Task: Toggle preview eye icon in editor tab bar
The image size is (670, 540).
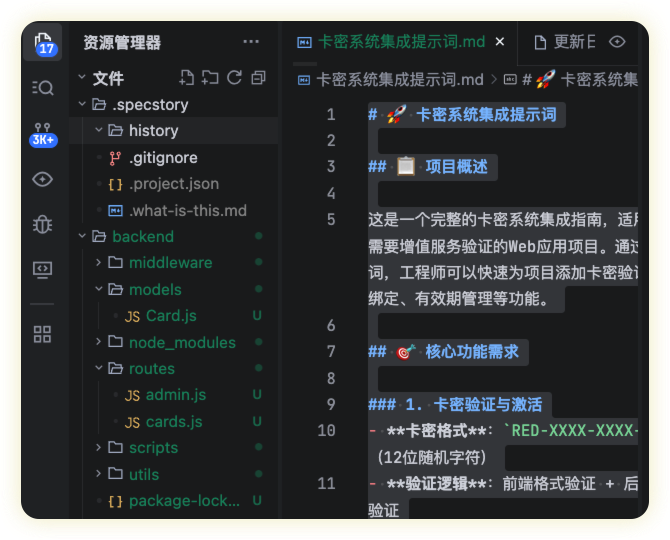Action: (x=617, y=42)
